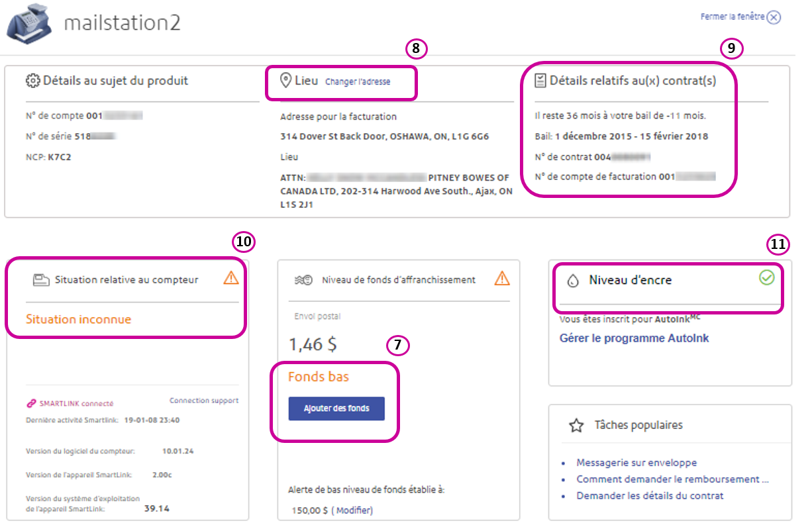Click the Fermer la fenêtre close icon
This screenshot has height=527, width=812.
click(774, 18)
